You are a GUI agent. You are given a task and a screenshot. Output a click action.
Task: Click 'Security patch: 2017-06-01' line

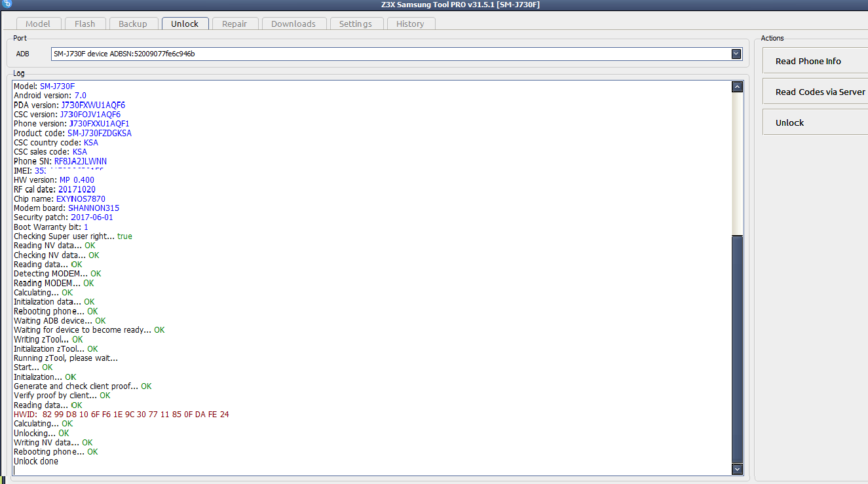tap(64, 217)
